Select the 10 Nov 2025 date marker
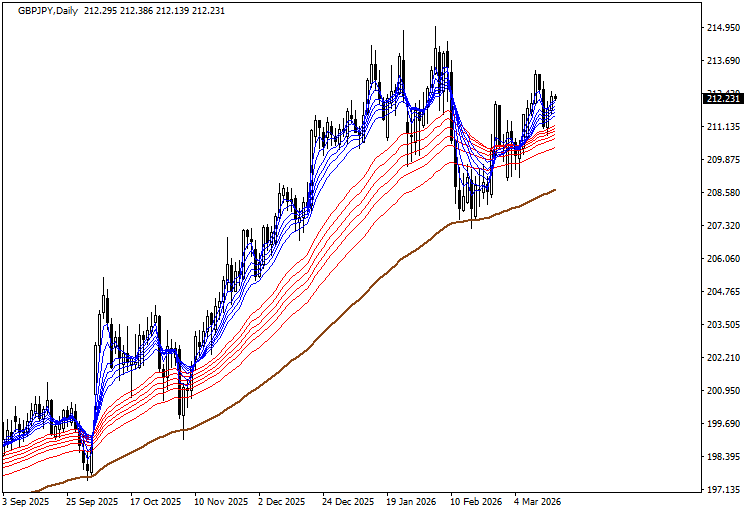 221,502
